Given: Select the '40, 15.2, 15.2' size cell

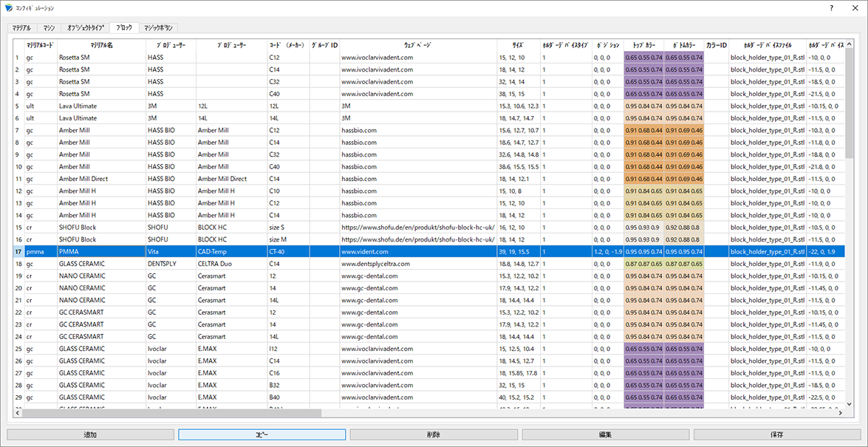Looking at the screenshot, I should tap(519, 398).
